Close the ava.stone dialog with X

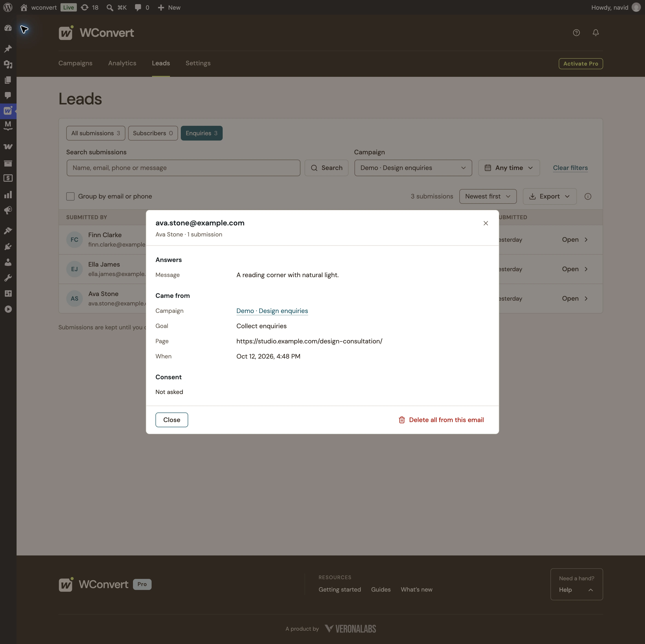(486, 223)
